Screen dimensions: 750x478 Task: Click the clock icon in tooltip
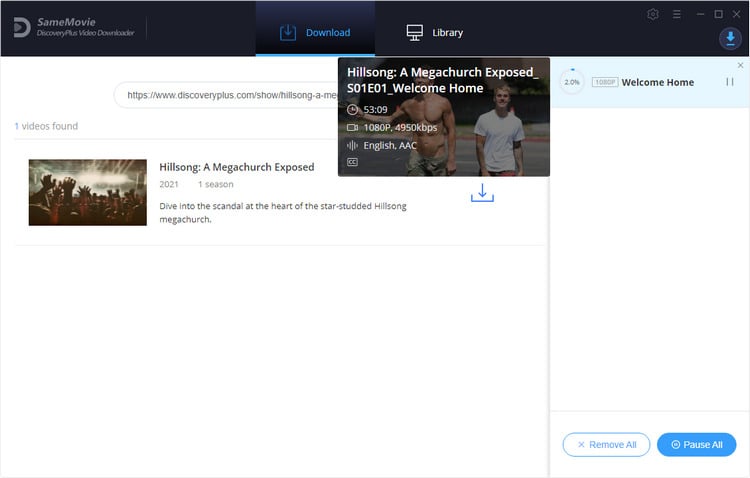click(352, 110)
